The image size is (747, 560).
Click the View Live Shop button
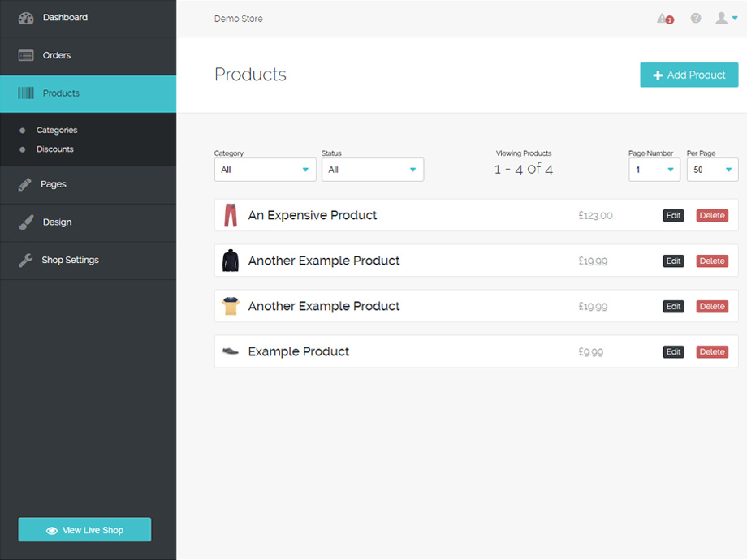click(x=84, y=530)
